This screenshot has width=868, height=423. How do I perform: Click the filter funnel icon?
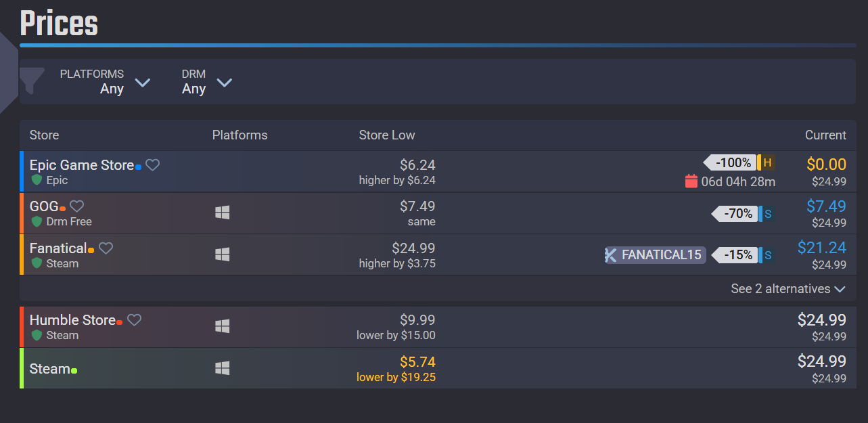tap(32, 81)
